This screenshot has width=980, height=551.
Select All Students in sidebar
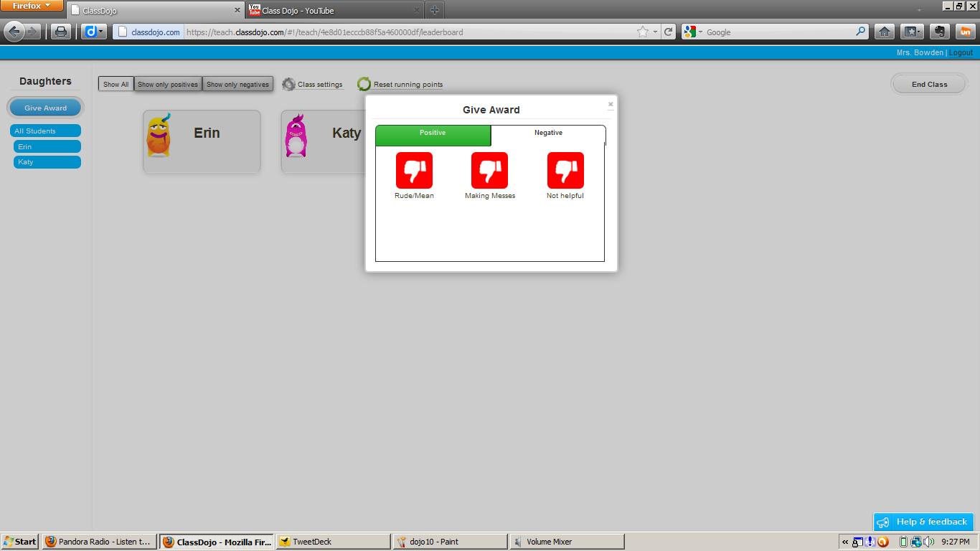[x=45, y=131]
